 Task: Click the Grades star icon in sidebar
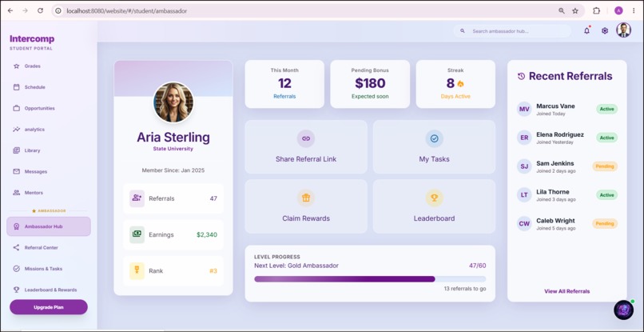[17, 66]
